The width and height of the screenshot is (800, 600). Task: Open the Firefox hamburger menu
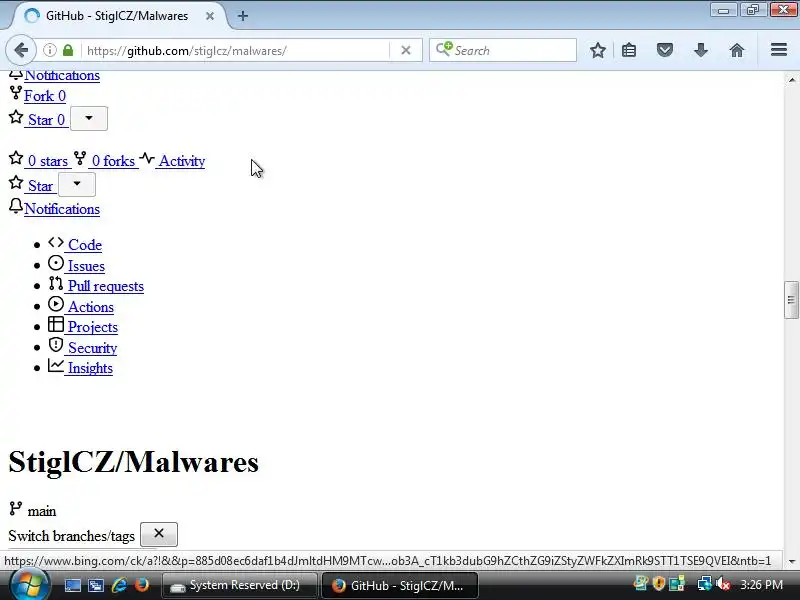[x=779, y=50]
